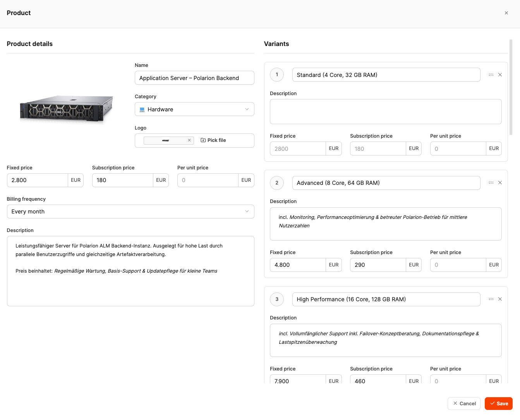Click variant 2 Fixed price field showing 4.800

coord(298,265)
